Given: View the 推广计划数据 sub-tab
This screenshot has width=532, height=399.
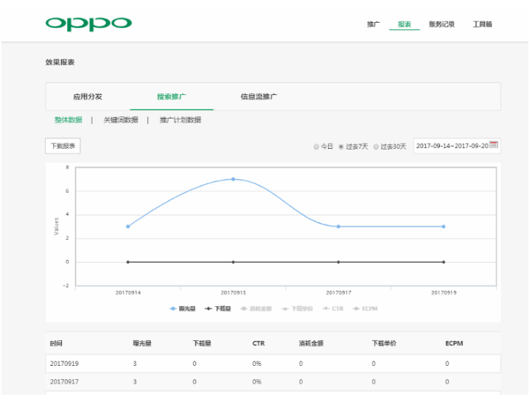Looking at the screenshot, I should pyautogui.click(x=181, y=120).
